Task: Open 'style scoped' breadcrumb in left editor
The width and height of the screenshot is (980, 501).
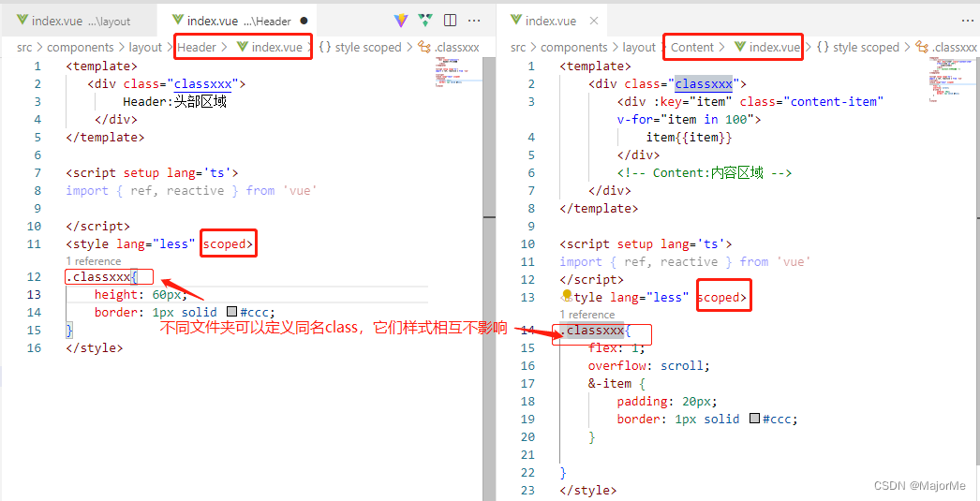Action: tap(360, 48)
